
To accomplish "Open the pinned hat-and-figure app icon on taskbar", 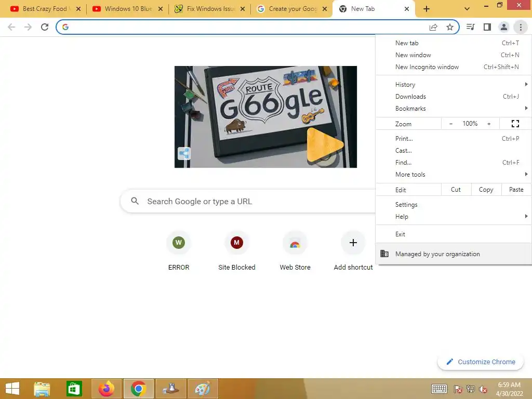I will (170, 389).
